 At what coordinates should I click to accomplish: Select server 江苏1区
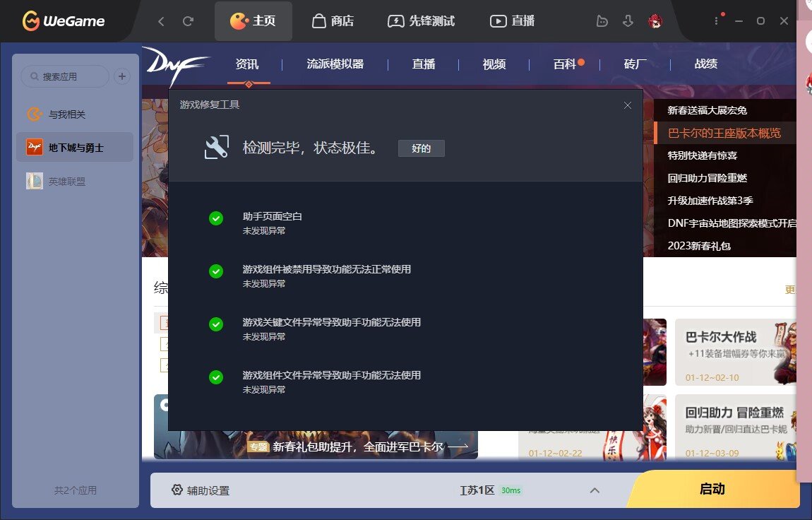coord(477,490)
